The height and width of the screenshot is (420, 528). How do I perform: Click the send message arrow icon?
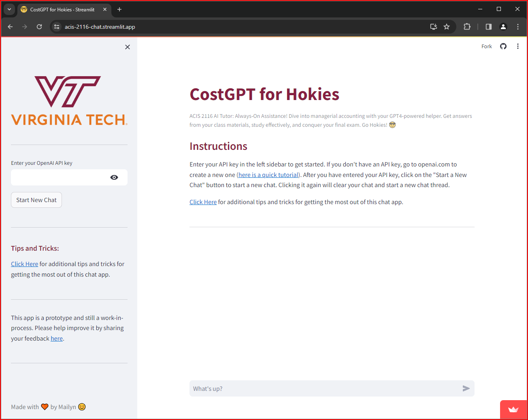click(466, 388)
